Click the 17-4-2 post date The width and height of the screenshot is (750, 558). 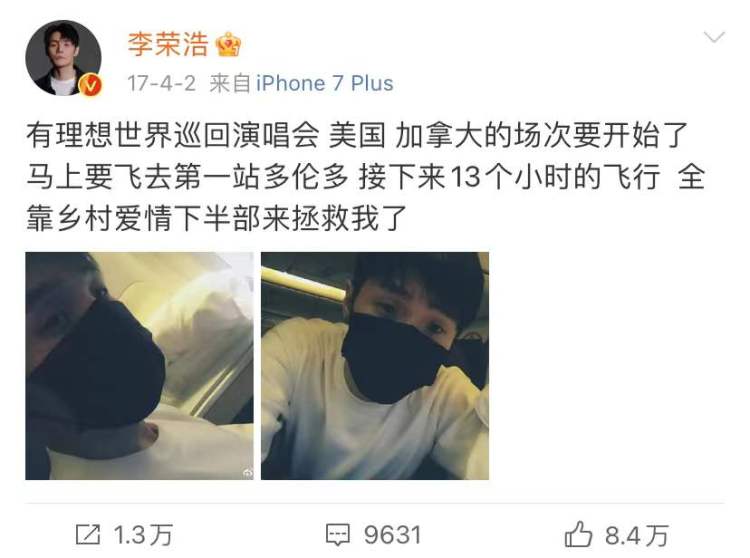click(x=161, y=84)
